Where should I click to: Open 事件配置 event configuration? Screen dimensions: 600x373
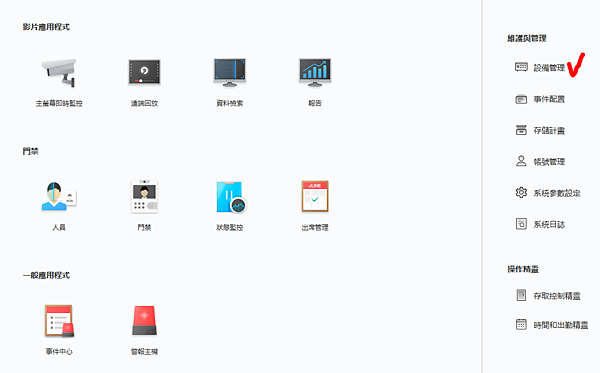540,99
